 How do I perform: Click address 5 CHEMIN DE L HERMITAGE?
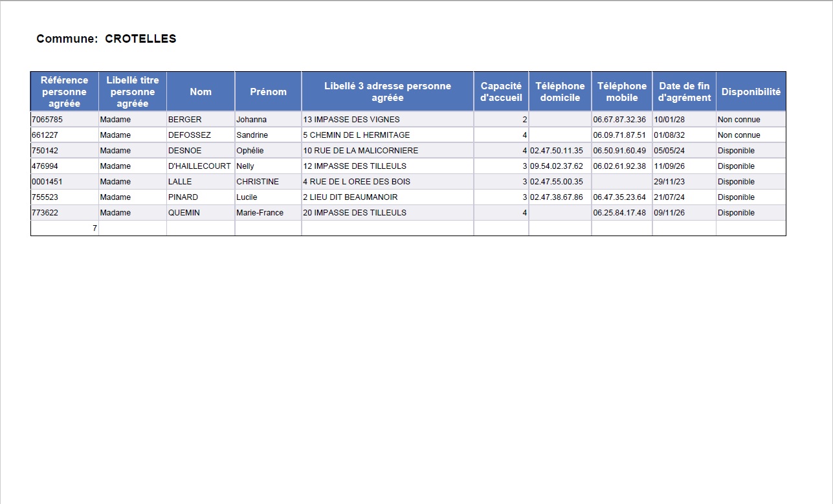pos(357,135)
